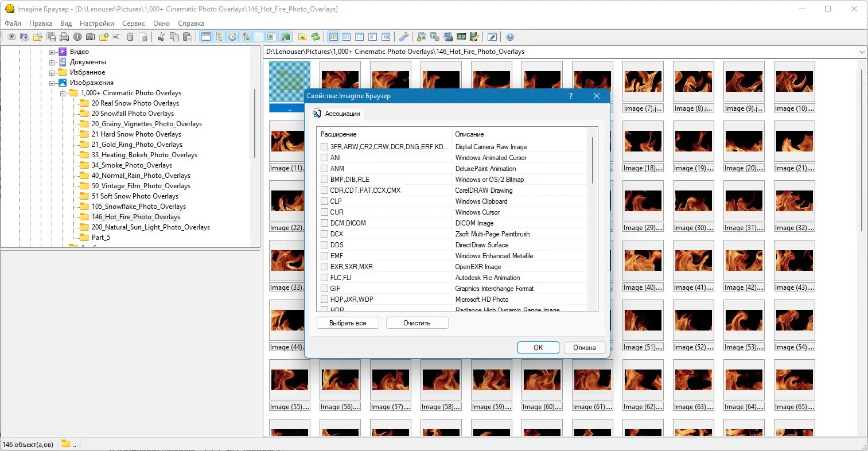Click the monitor-with-camera screen capture icon
The width and height of the screenshot is (868, 451).
coord(448,37)
